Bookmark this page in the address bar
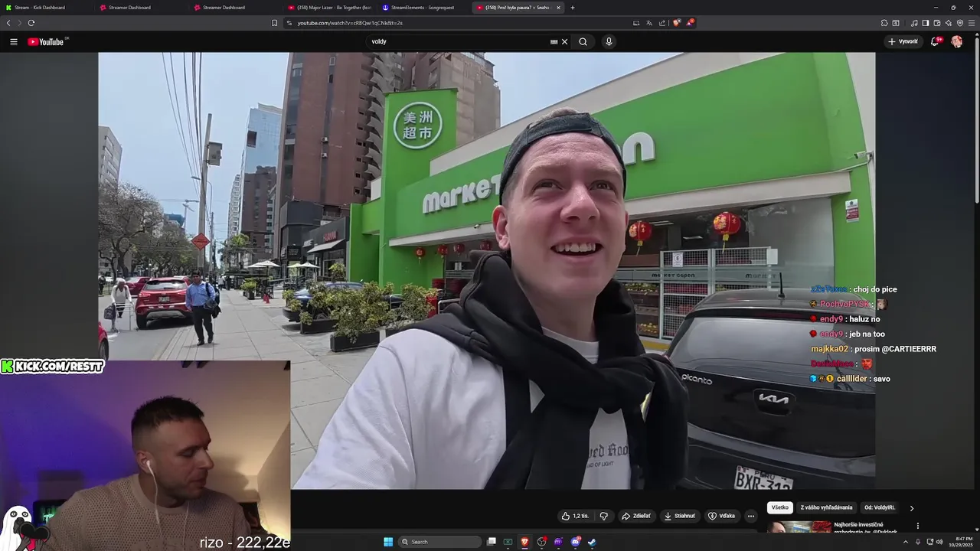This screenshot has width=980, height=551. click(274, 23)
